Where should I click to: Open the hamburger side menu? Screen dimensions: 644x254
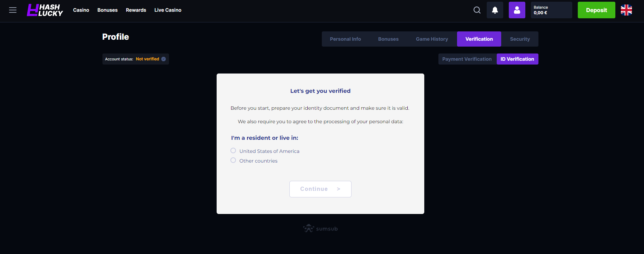[13, 10]
